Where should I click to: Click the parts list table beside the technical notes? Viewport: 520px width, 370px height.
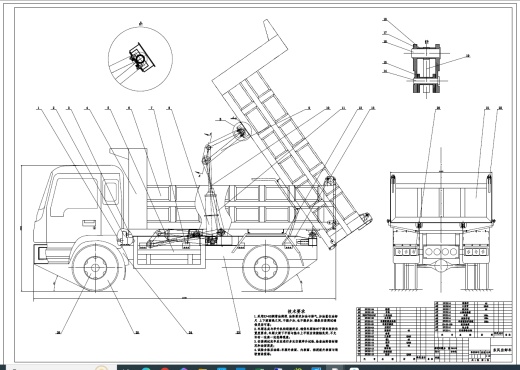(x=395, y=334)
